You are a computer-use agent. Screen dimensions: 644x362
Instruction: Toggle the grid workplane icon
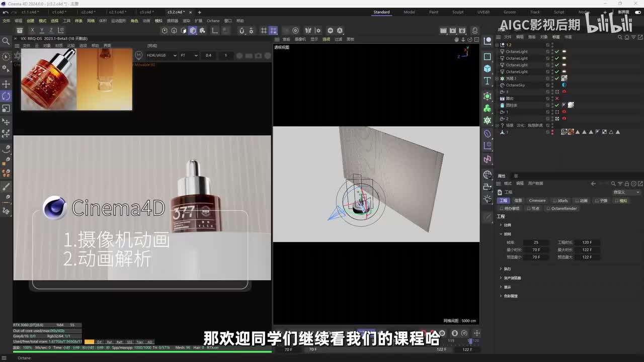coord(264,31)
